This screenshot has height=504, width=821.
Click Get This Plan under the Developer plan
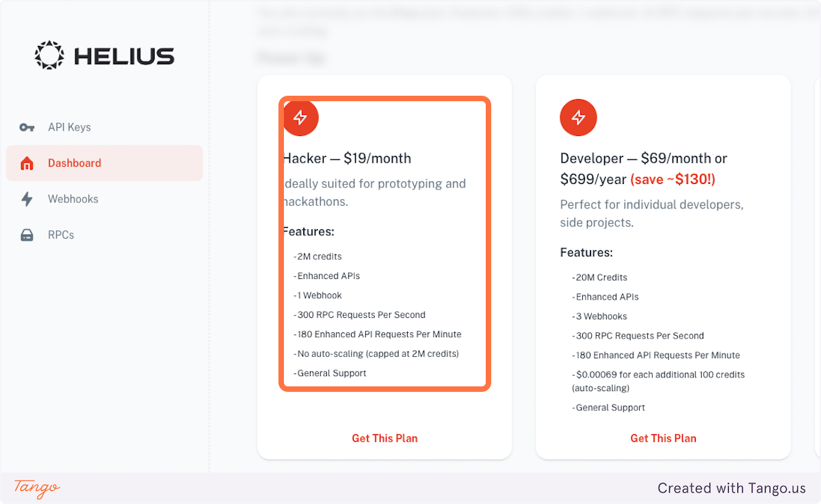(x=663, y=438)
